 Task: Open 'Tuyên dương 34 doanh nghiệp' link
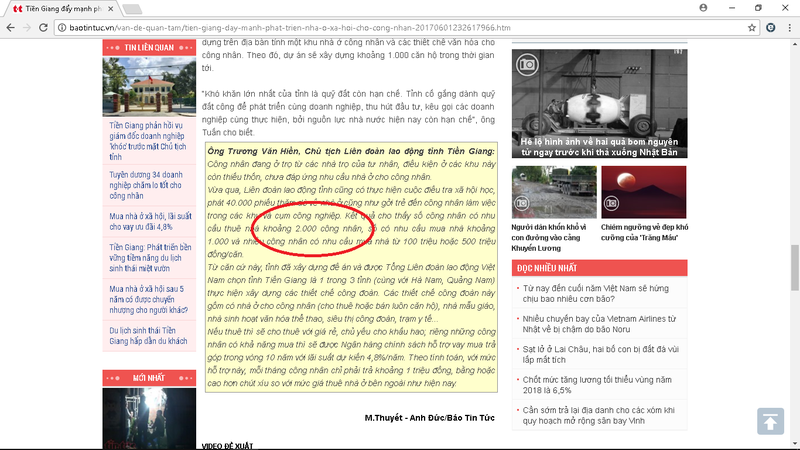click(146, 185)
